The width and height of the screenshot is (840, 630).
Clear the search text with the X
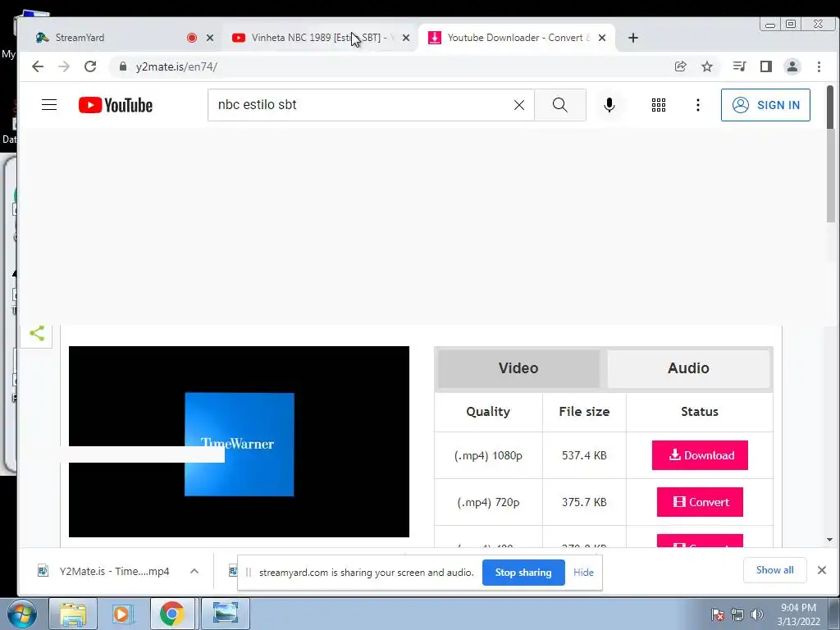(x=519, y=105)
